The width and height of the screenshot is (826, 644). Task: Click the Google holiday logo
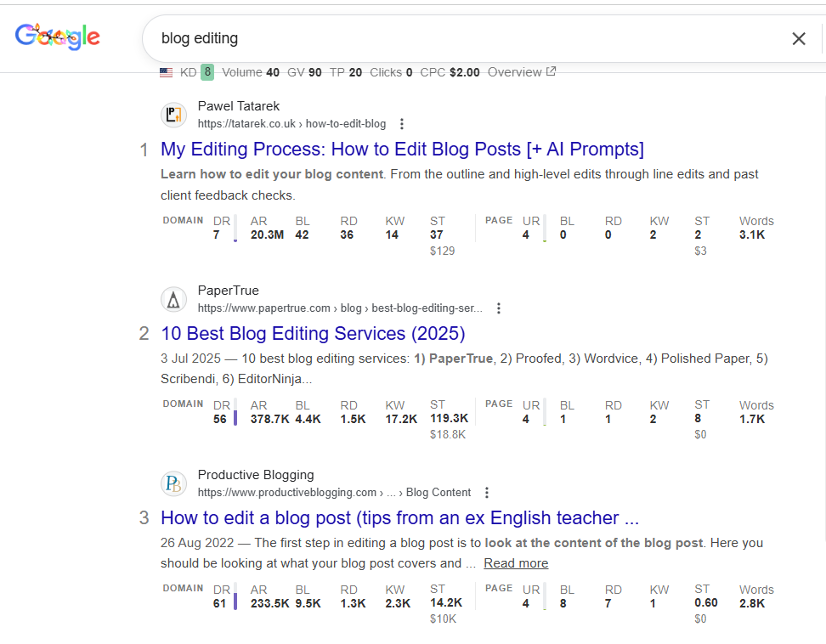pyautogui.click(x=58, y=37)
